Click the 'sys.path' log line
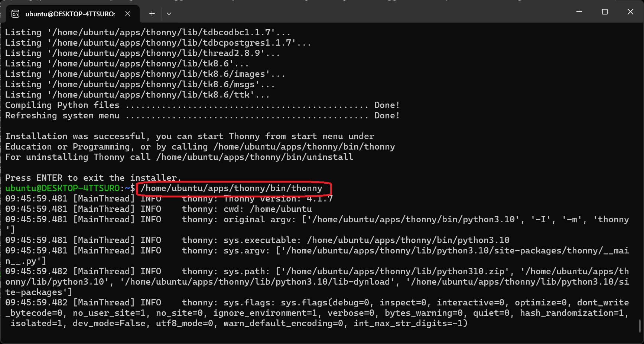This screenshot has height=344, width=644. coord(317,282)
